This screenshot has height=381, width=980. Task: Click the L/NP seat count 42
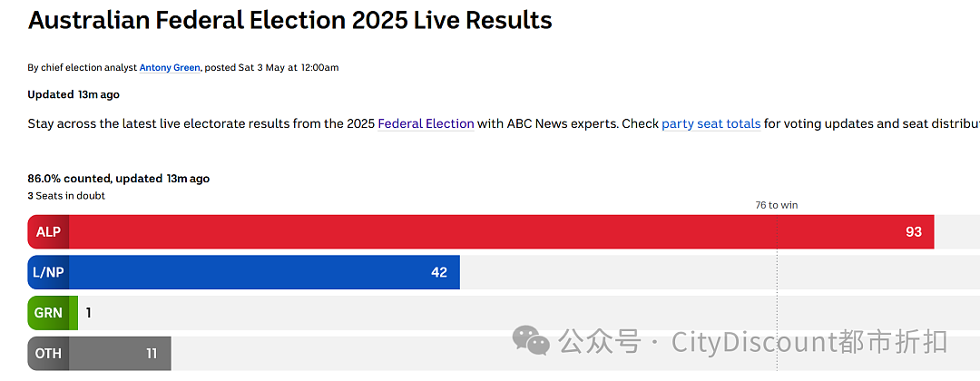(x=439, y=272)
